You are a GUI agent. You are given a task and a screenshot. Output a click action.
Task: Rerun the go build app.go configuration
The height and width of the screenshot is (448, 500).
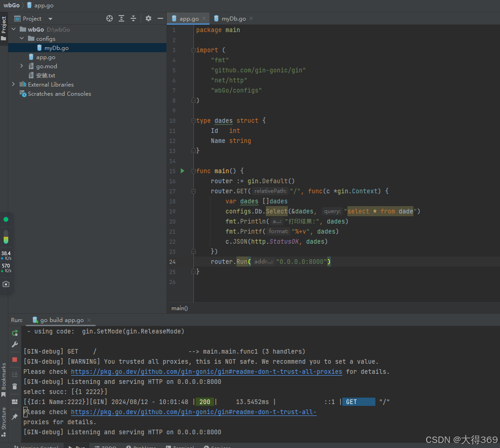click(15, 333)
